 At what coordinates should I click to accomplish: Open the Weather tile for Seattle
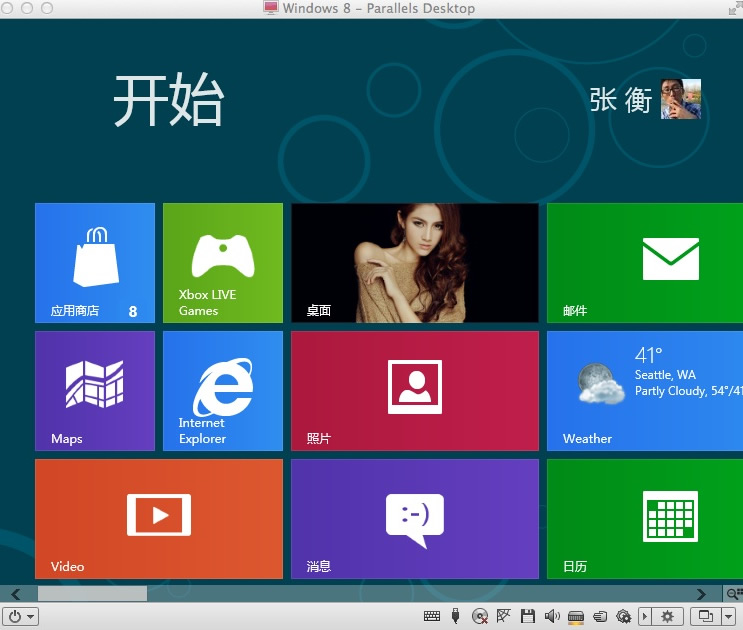pyautogui.click(x=645, y=391)
